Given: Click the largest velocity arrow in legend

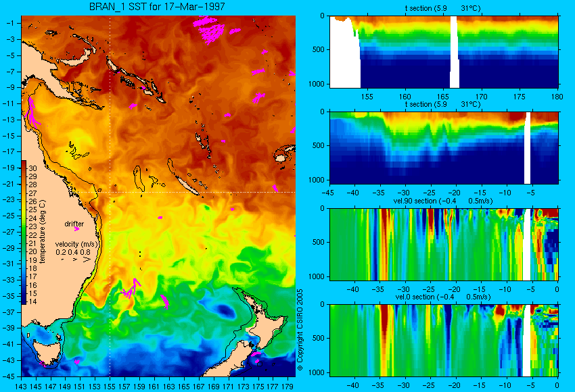Looking at the screenshot, I should pyautogui.click(x=87, y=260).
